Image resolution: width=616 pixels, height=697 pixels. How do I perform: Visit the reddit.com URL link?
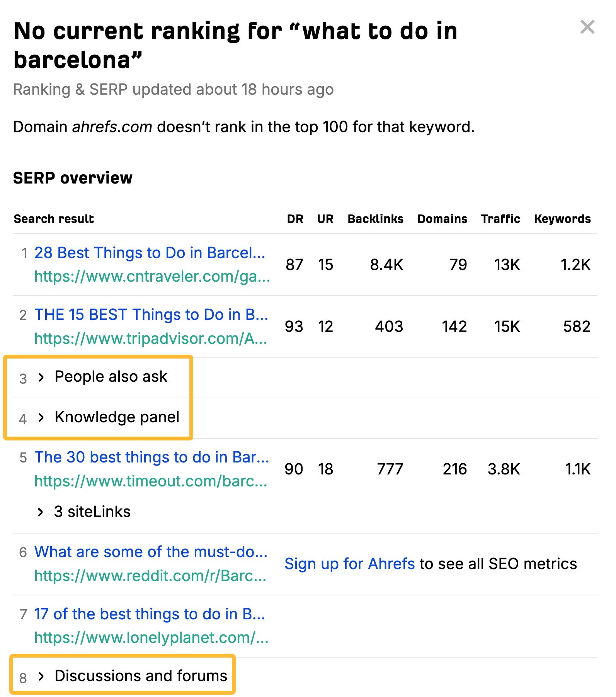tap(151, 576)
